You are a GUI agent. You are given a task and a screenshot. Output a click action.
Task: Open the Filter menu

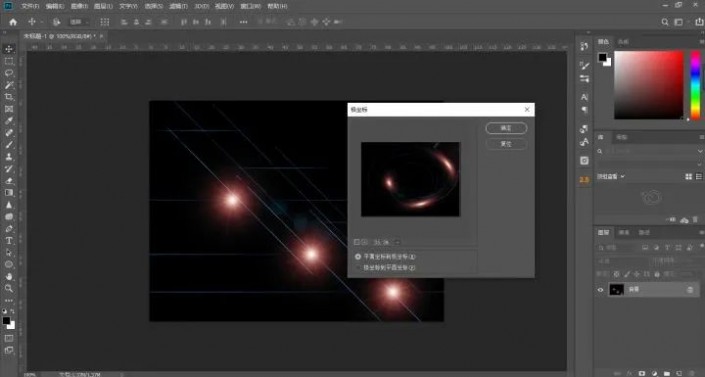click(178, 6)
